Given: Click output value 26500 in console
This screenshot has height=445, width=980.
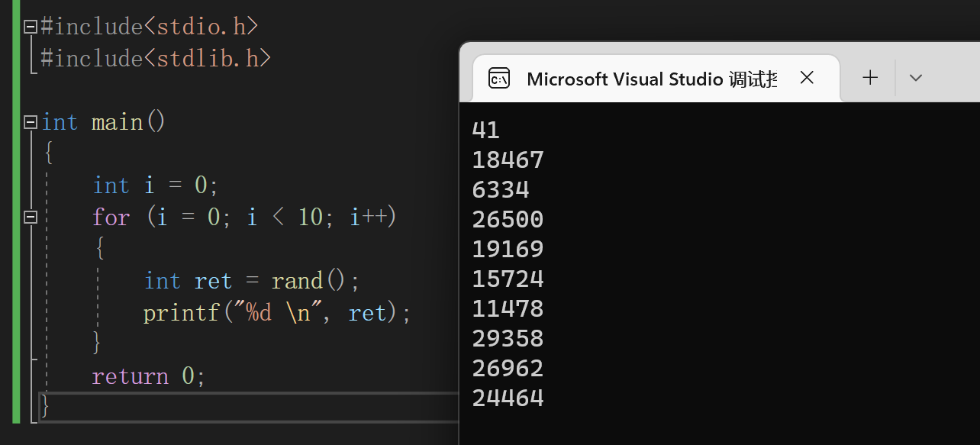Looking at the screenshot, I should (508, 220).
